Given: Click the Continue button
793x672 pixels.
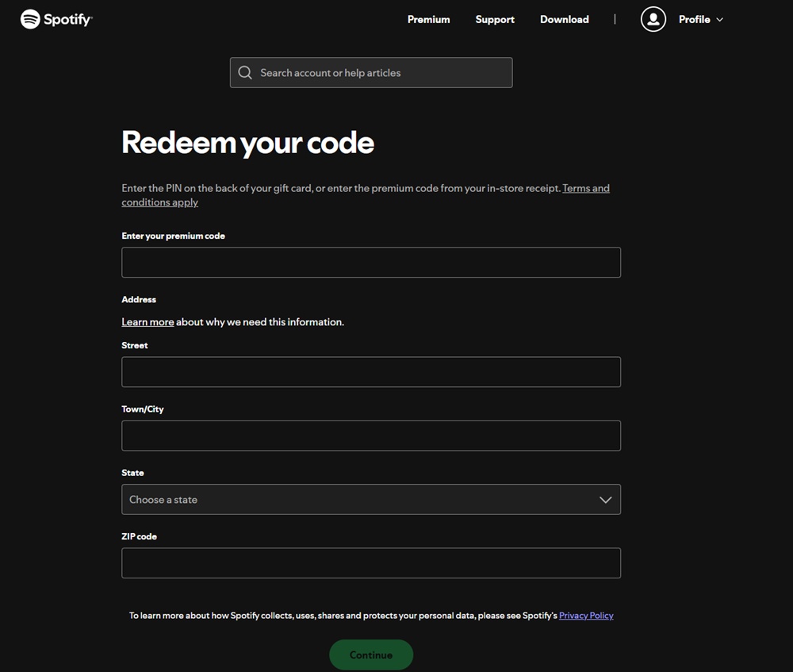Looking at the screenshot, I should click(370, 655).
